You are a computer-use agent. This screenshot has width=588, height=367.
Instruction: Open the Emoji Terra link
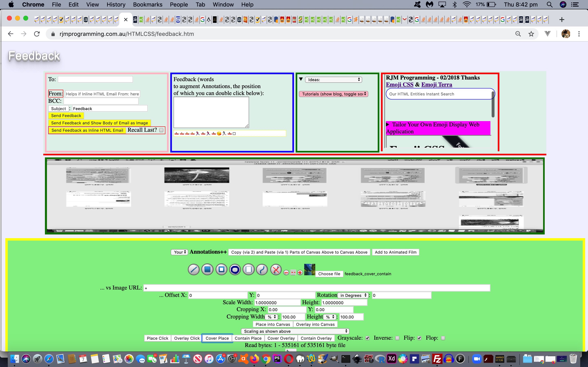pyautogui.click(x=436, y=84)
